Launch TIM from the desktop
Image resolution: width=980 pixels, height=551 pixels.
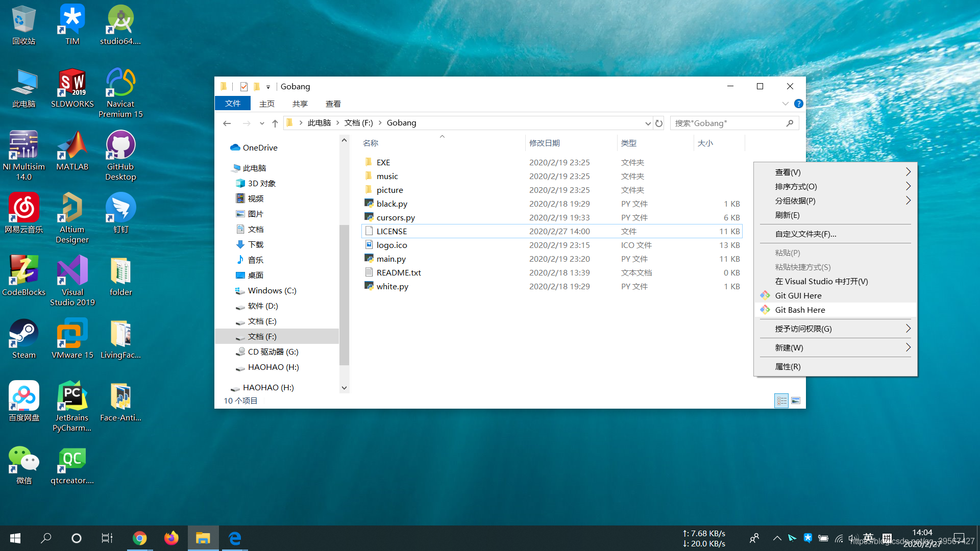click(x=72, y=26)
